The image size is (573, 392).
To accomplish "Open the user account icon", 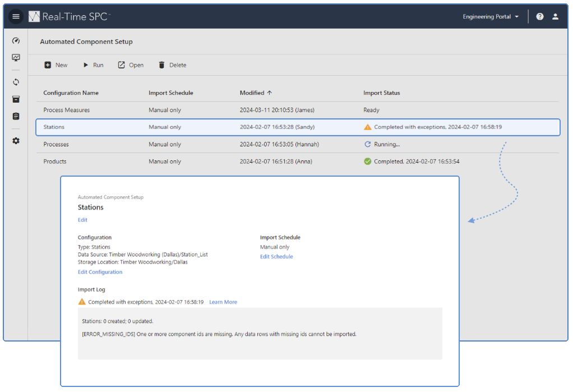I will click(x=556, y=16).
